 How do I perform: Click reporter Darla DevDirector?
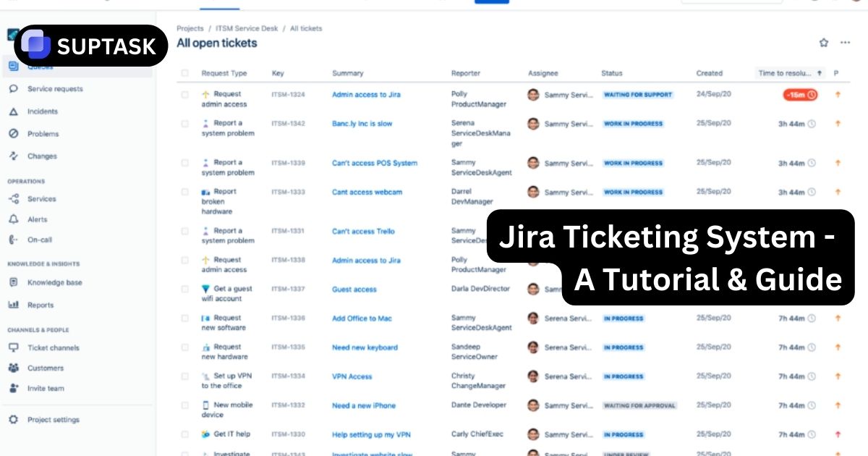(480, 289)
